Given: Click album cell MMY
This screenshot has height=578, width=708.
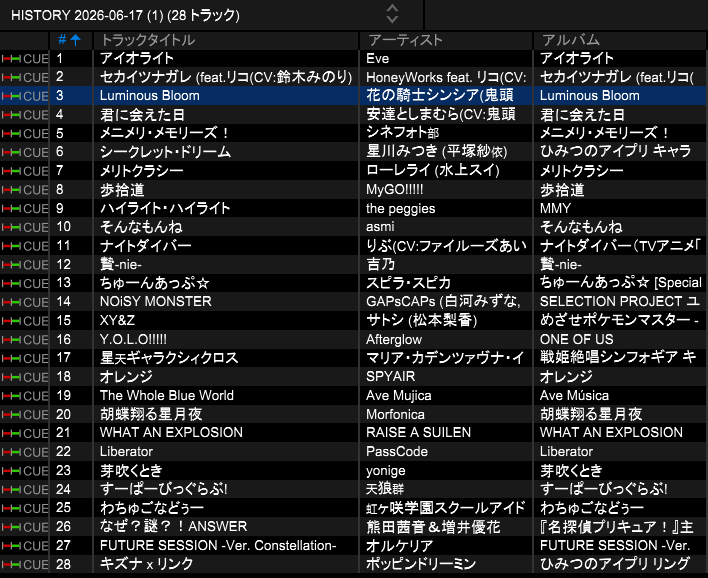Looking at the screenshot, I should [555, 209].
